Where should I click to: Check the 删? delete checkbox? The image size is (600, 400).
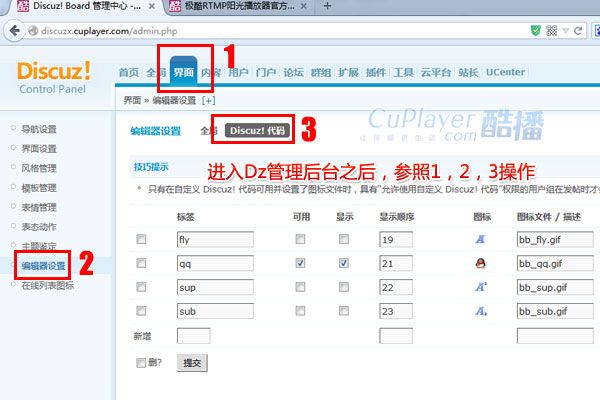pyautogui.click(x=141, y=362)
